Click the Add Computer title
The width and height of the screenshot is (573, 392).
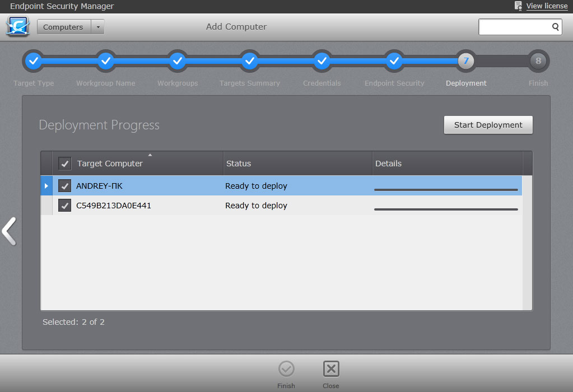(x=236, y=27)
